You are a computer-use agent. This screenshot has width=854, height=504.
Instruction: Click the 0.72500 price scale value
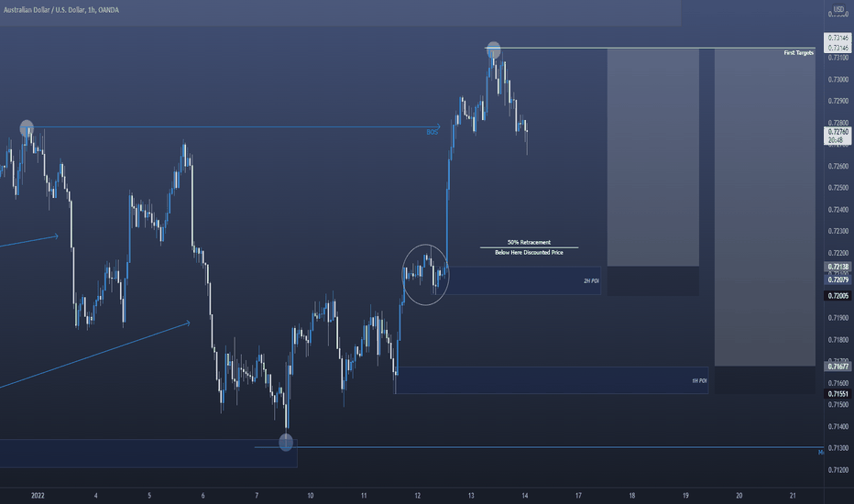click(x=838, y=188)
